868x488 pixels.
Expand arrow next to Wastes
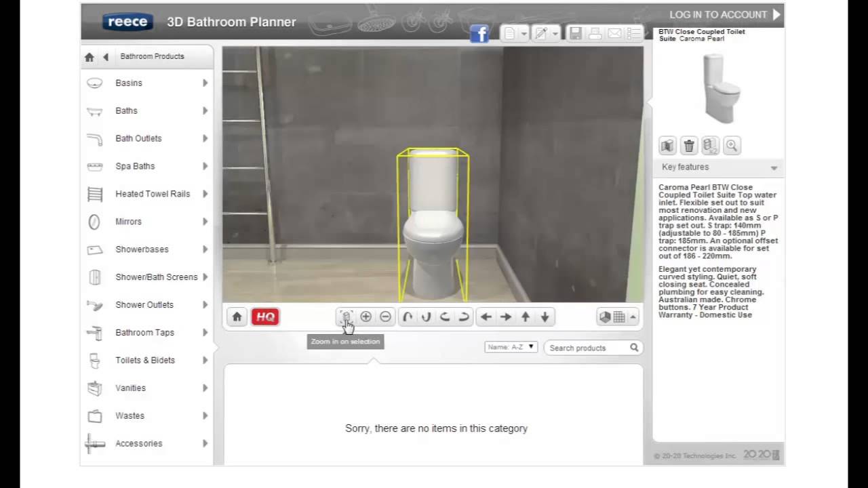[205, 416]
